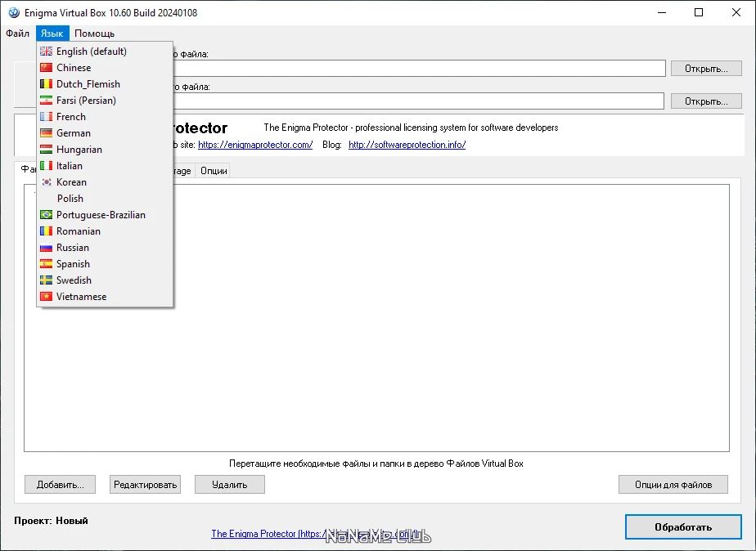Click the Обработать button
Screen dimensions: 756x551
[683, 527]
